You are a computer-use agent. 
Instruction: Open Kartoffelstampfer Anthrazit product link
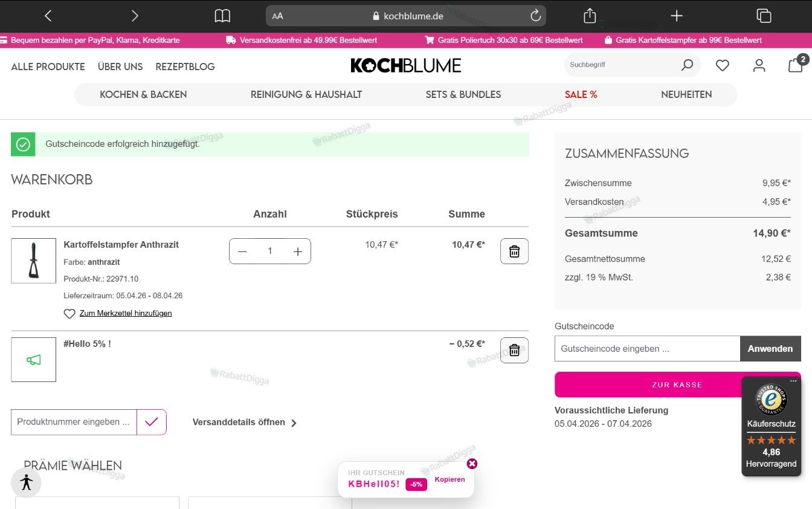(121, 245)
